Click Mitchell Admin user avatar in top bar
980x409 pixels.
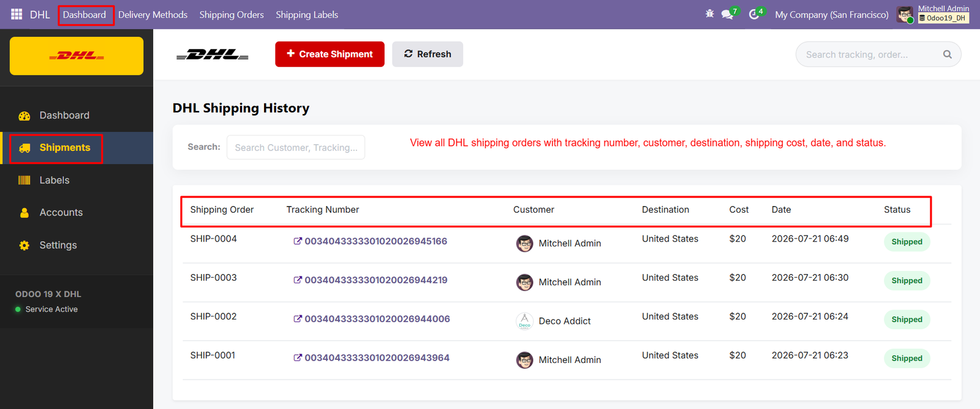905,14
